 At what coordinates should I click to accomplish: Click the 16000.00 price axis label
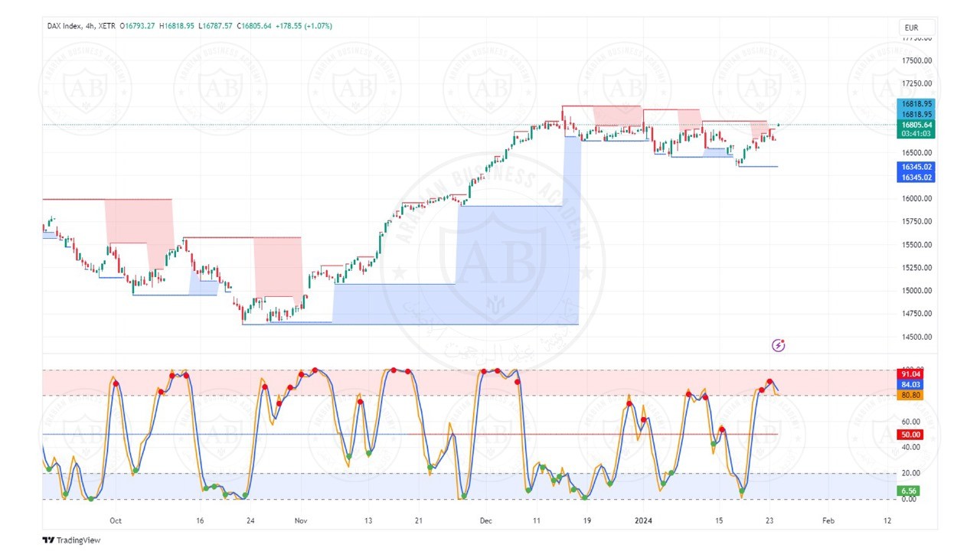pos(916,199)
